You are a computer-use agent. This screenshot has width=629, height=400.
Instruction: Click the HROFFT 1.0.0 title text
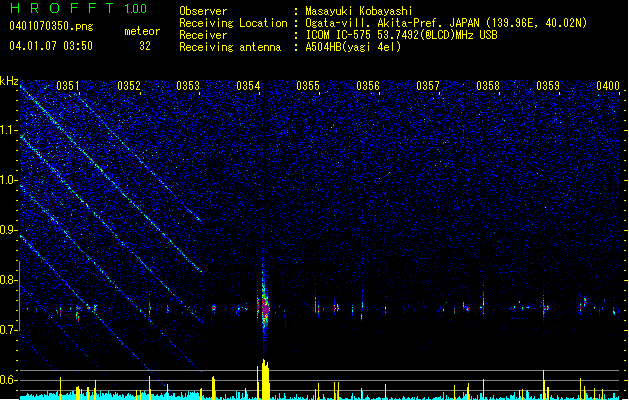pos(79,8)
